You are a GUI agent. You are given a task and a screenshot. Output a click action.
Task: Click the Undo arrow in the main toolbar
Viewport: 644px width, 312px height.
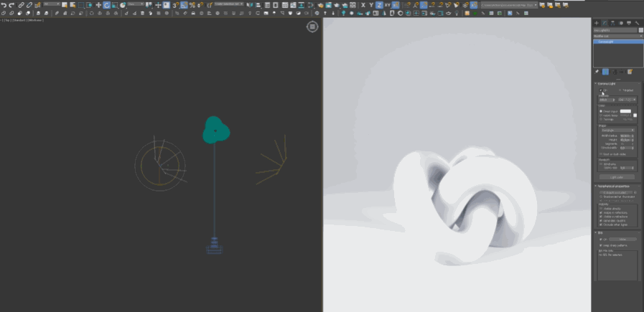point(4,5)
